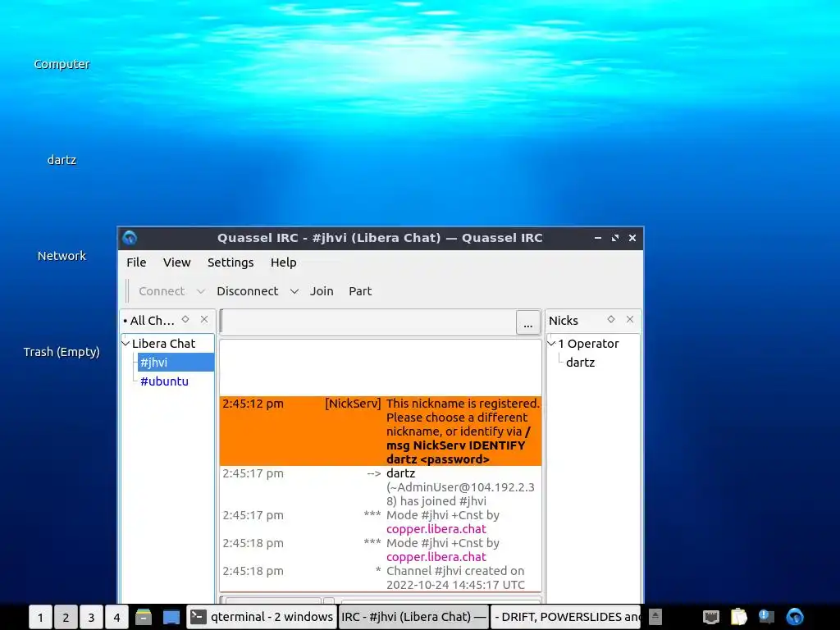Click the topic field ellipsis button
The image size is (840, 630).
click(528, 323)
